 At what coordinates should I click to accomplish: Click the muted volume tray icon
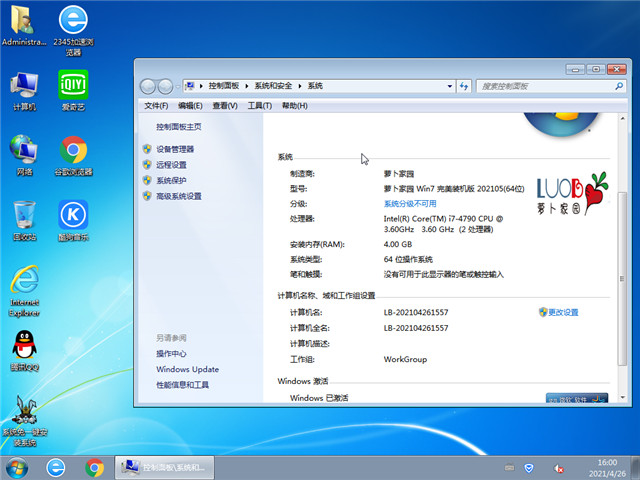(x=559, y=469)
